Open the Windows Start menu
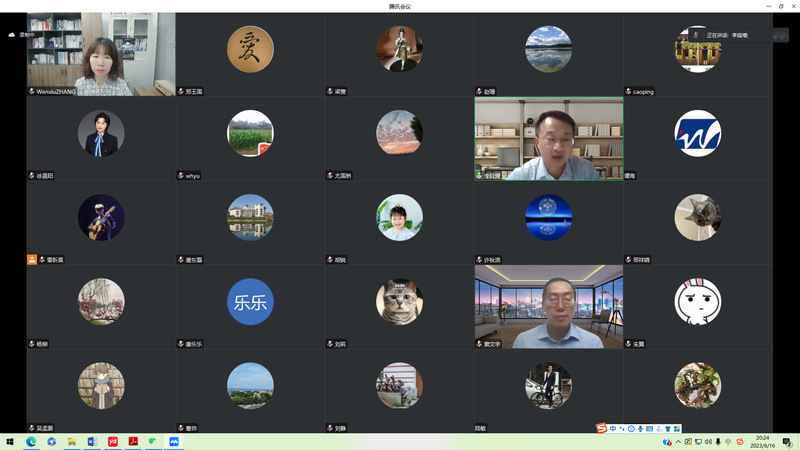Viewport: 800px width, 450px height. point(10,441)
